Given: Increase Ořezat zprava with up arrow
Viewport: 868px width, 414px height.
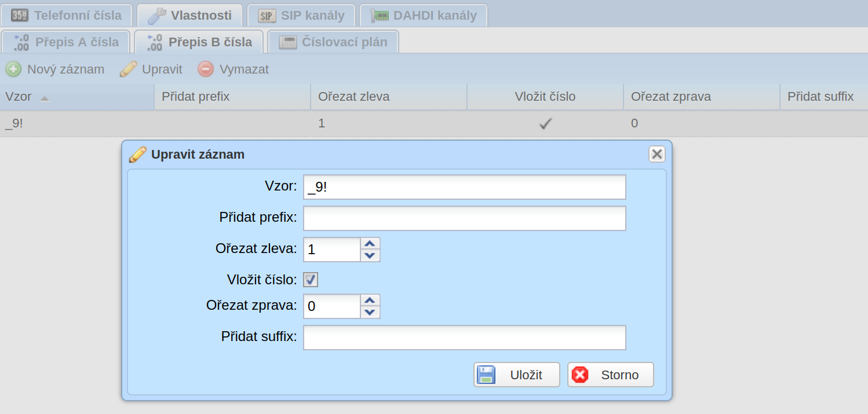Looking at the screenshot, I should coord(370,300).
